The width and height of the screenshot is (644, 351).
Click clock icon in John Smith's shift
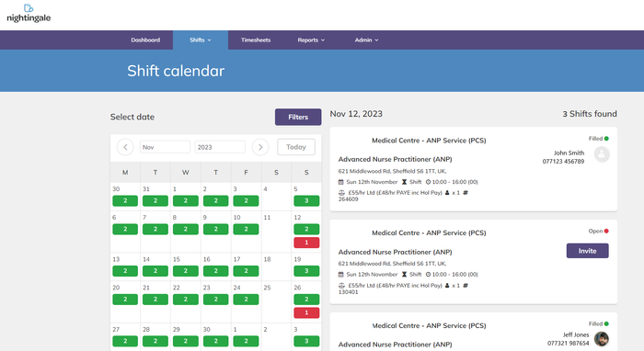point(428,182)
